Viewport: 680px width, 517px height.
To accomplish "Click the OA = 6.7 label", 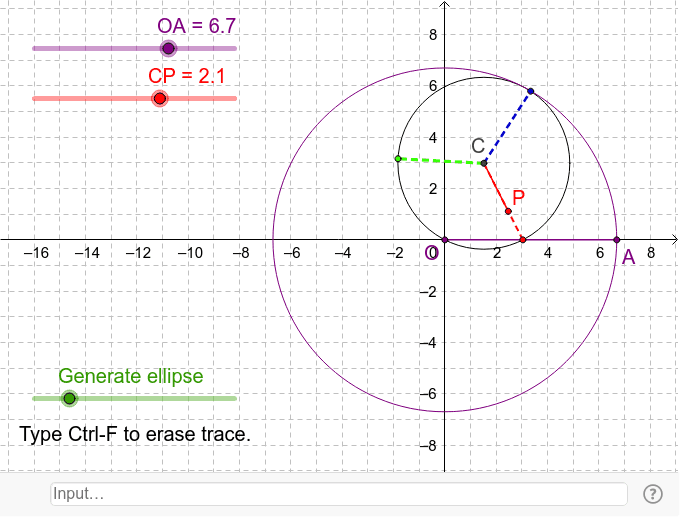I will (x=196, y=26).
